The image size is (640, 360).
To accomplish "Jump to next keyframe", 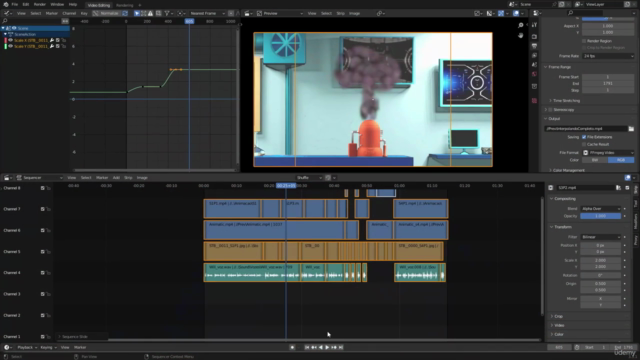I will (x=334, y=347).
